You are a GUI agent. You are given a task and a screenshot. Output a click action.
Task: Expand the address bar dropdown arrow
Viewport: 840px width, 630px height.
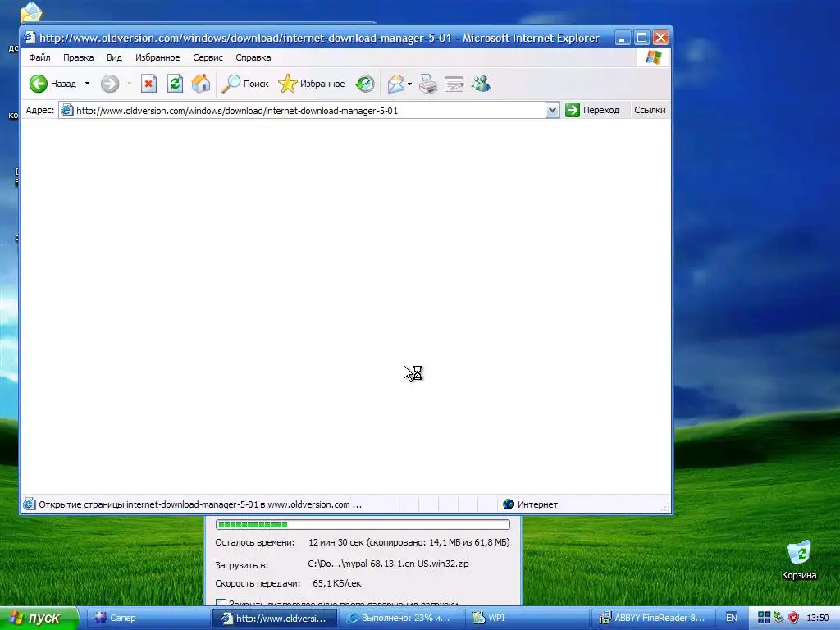coord(552,111)
